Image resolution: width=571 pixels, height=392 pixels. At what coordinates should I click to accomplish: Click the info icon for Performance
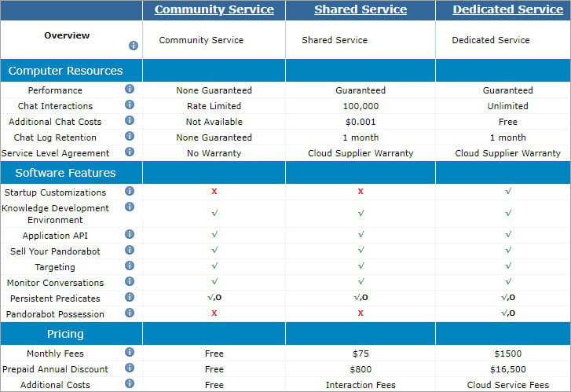tap(130, 89)
